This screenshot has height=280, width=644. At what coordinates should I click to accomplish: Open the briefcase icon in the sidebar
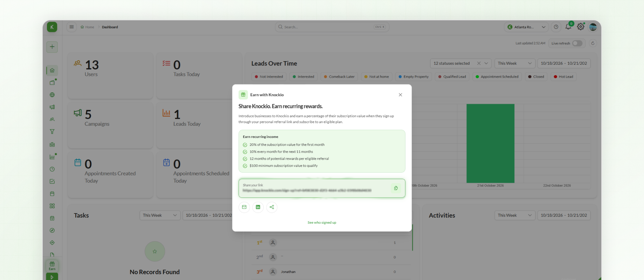pos(52,145)
